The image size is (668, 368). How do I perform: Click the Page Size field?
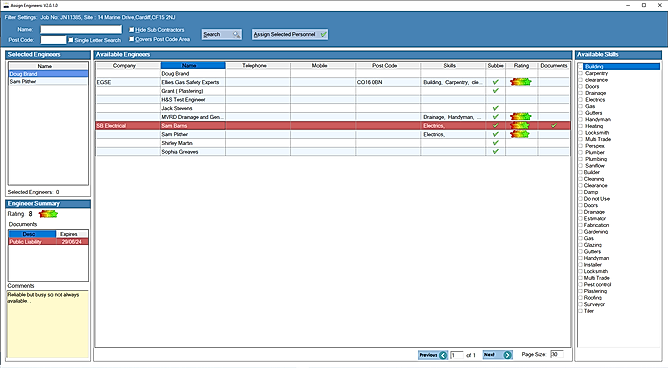557,354
